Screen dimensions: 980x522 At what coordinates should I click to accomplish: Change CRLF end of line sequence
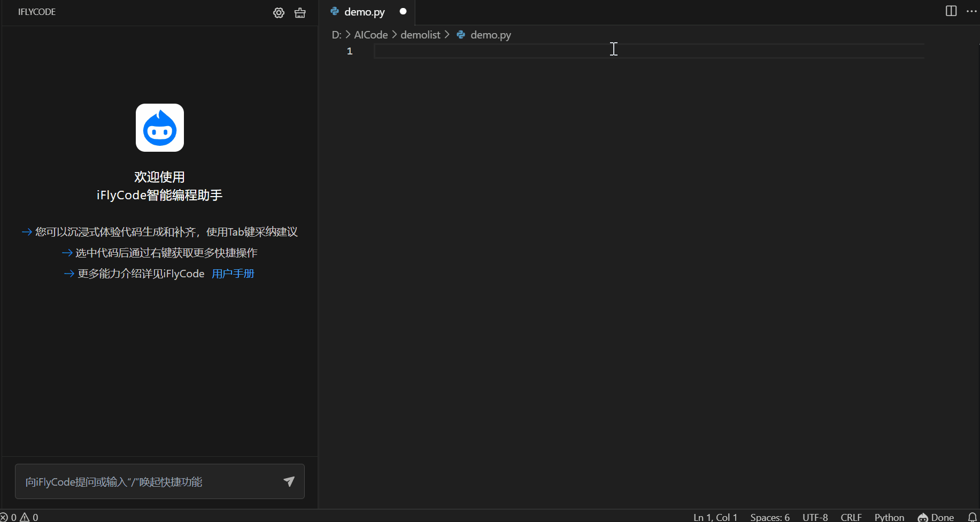[851, 517]
